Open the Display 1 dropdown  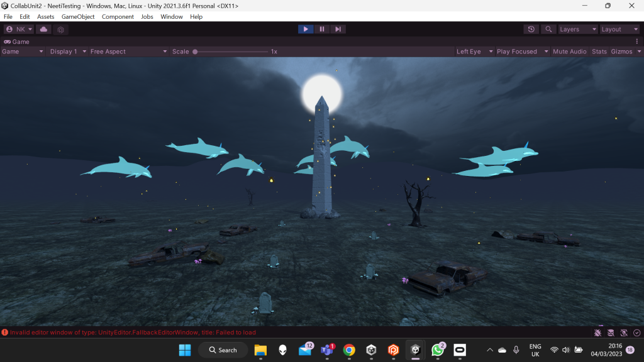[x=68, y=52]
